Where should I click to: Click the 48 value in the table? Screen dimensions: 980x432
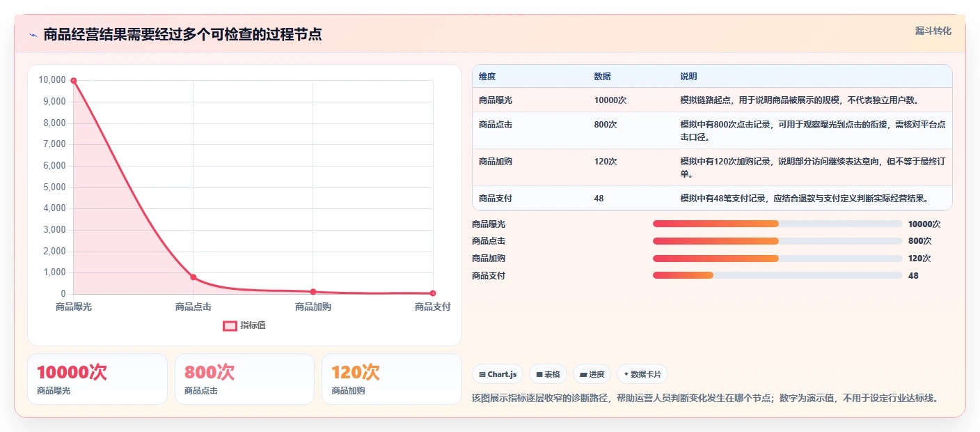pyautogui.click(x=599, y=199)
